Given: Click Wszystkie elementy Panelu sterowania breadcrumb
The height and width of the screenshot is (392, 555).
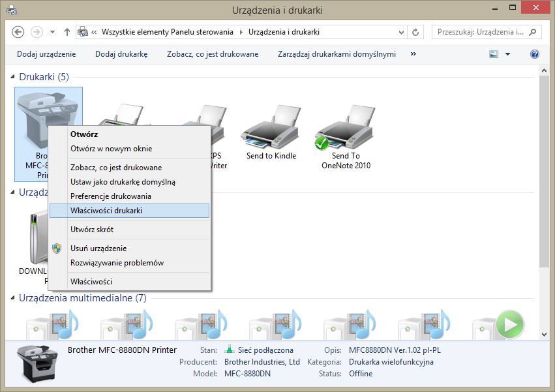Looking at the screenshot, I should [168, 32].
